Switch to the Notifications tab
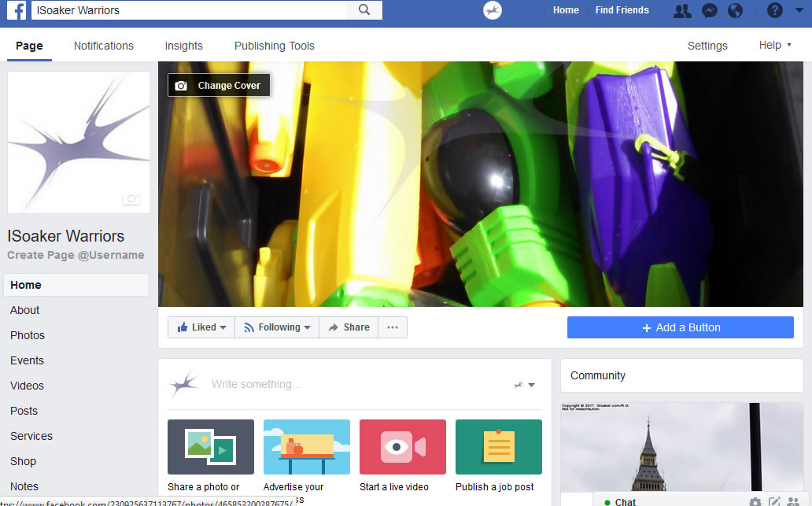This screenshot has height=506, width=812. click(x=104, y=46)
